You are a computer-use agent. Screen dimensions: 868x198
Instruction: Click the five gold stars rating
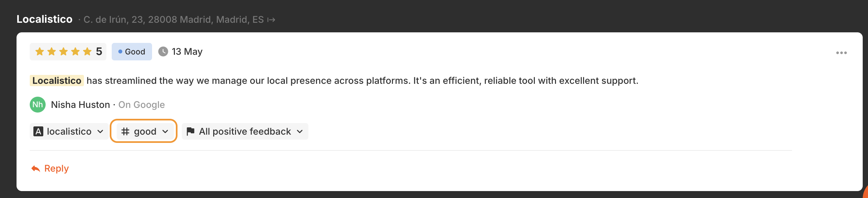[63, 51]
